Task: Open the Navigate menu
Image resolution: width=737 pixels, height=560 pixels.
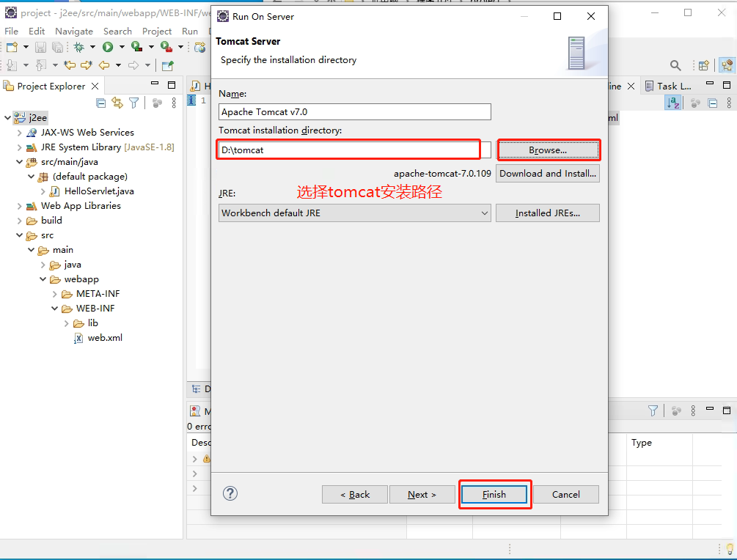Action: click(x=74, y=31)
